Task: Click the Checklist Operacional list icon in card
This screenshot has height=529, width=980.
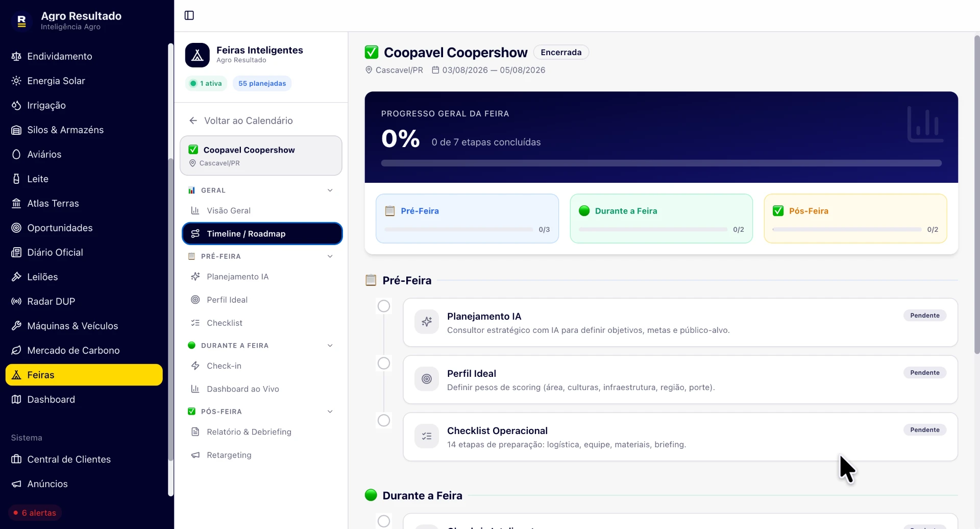Action: coord(427,436)
